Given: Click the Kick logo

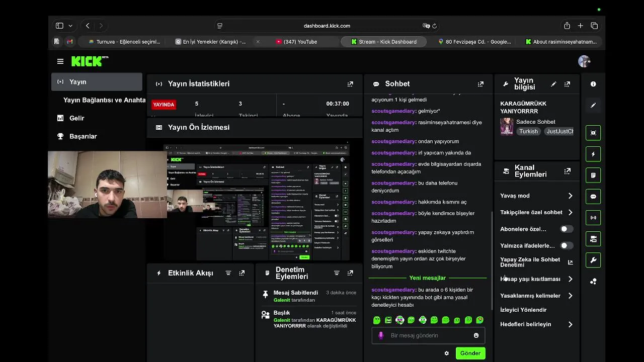Looking at the screenshot, I should [x=90, y=61].
